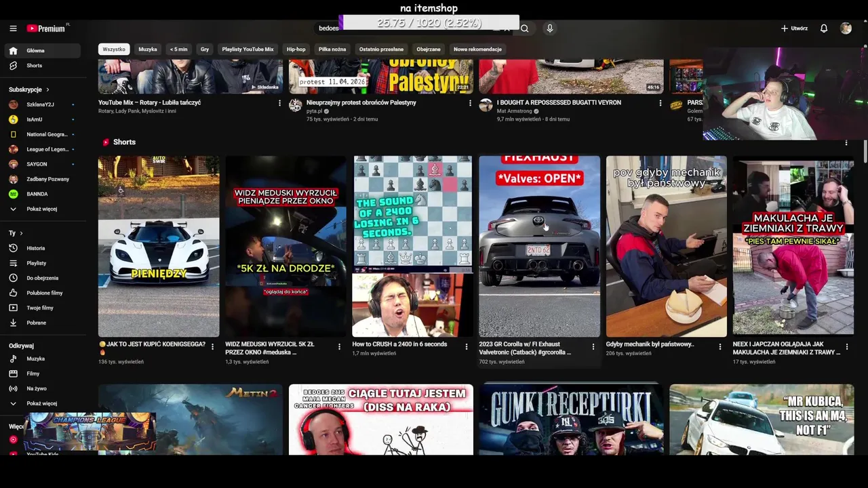Open the notifications bell
Viewport: 868px width, 488px height.
[x=824, y=28]
